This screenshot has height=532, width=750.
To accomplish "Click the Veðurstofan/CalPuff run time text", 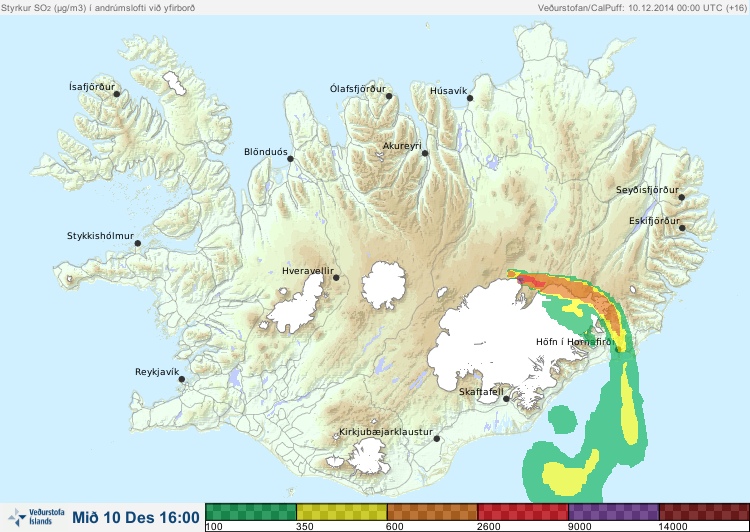I will coord(642,8).
